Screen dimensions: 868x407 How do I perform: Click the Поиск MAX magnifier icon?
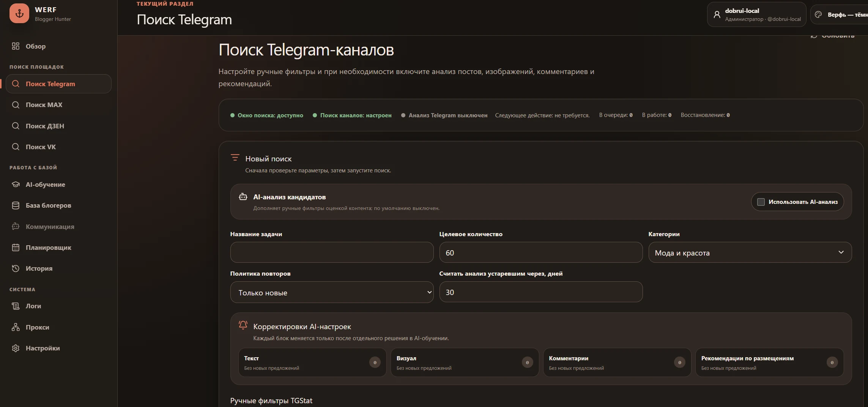click(x=16, y=105)
